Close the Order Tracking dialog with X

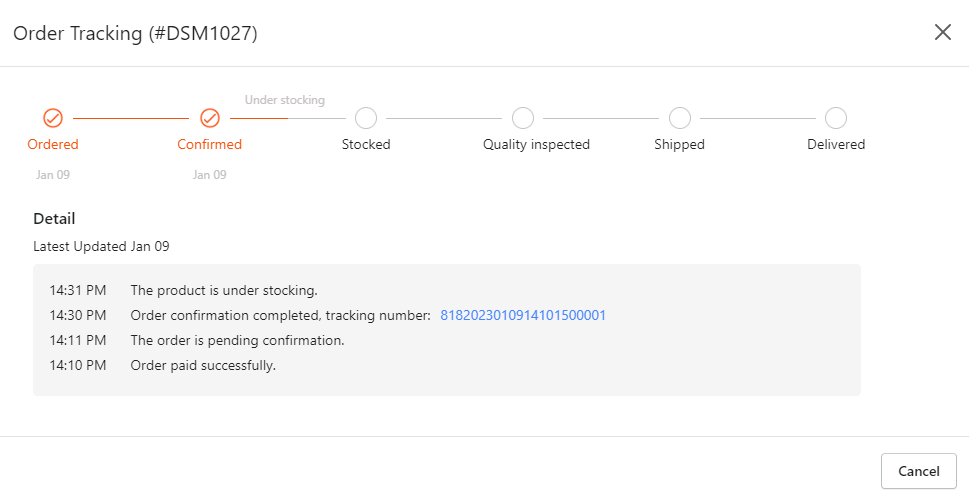tap(942, 32)
